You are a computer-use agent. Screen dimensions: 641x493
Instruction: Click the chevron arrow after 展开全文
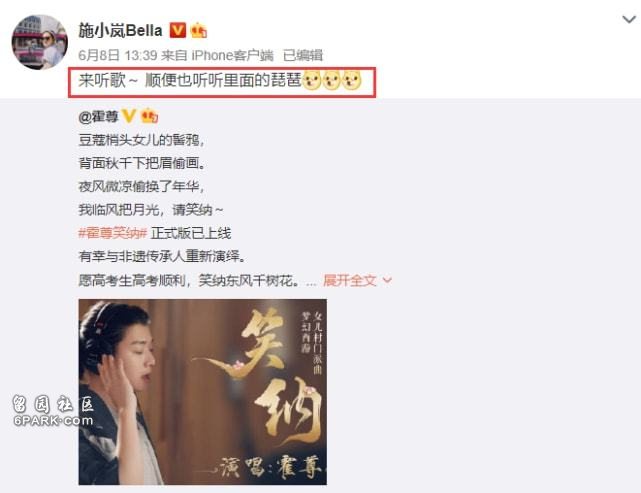click(x=387, y=281)
